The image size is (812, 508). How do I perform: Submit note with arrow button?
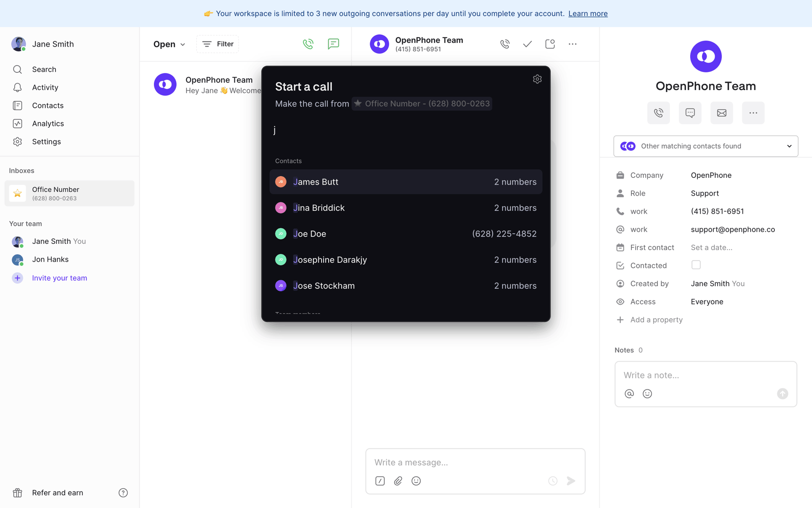[x=782, y=394]
